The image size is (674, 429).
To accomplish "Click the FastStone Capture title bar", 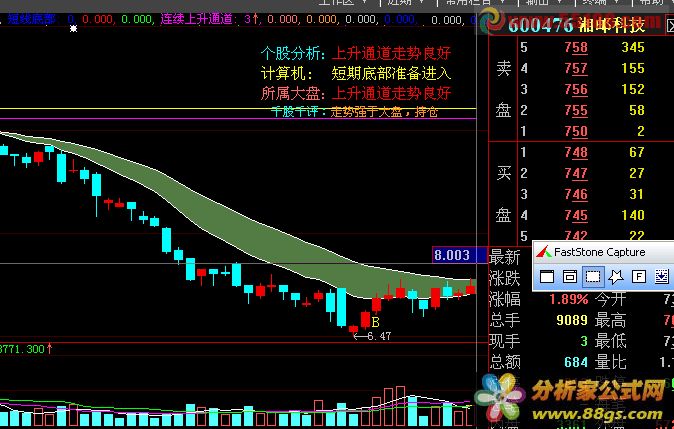I will coord(604,252).
